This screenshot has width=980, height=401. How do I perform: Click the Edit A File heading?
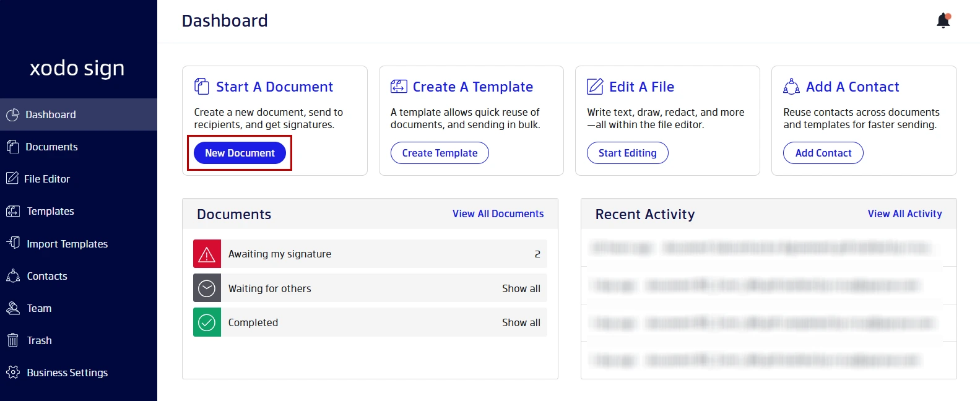point(641,87)
